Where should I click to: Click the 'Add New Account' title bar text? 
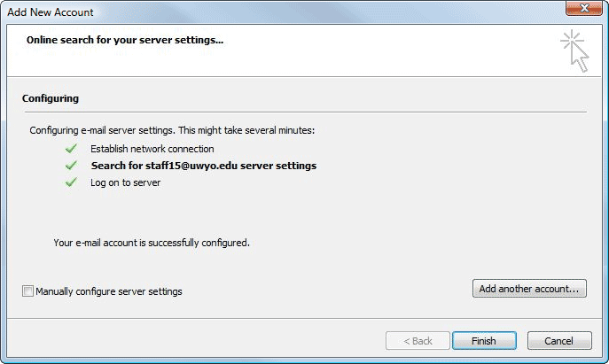click(51, 12)
